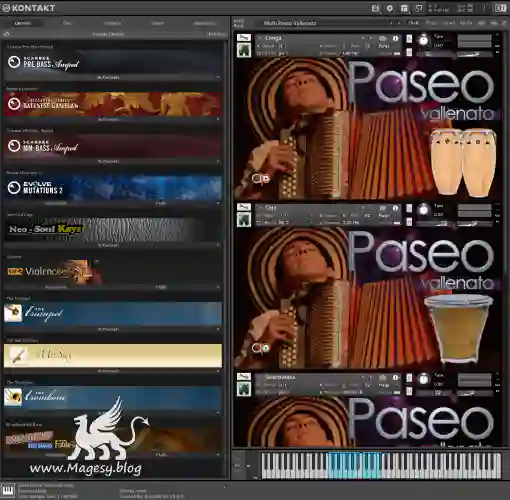The image size is (510, 500).
Task: Click the refresh libraries icon
Action: [7, 34]
